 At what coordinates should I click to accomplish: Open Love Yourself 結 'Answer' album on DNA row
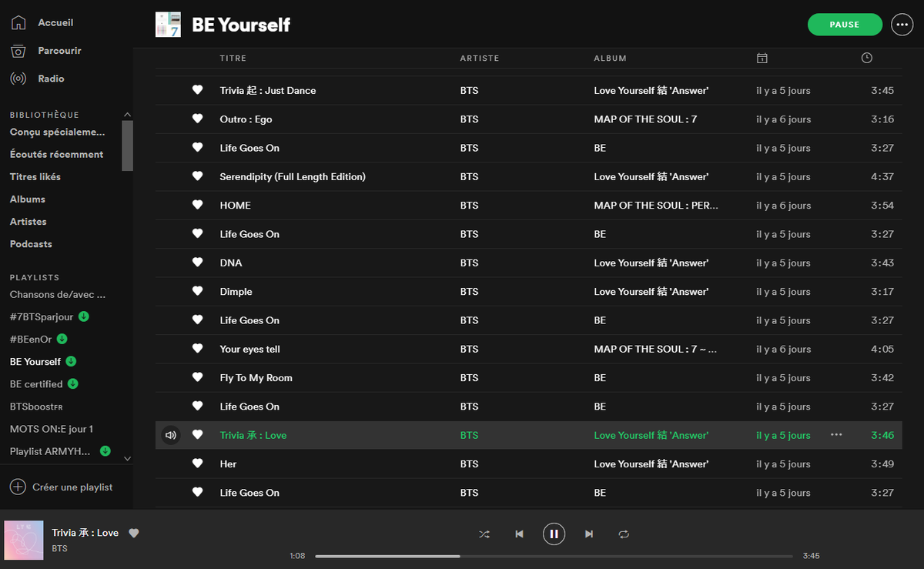651,263
